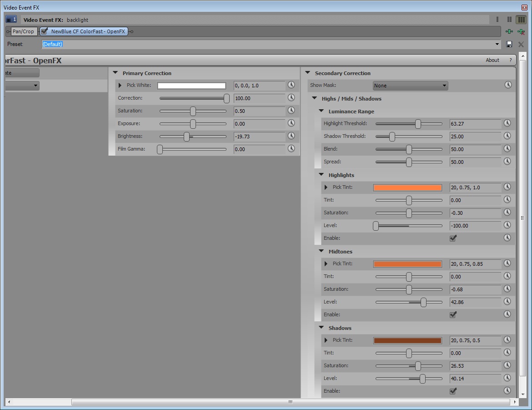Viewport: 532px width, 410px height.
Task: Click the Plug-In Chain button
Action: pos(509,31)
